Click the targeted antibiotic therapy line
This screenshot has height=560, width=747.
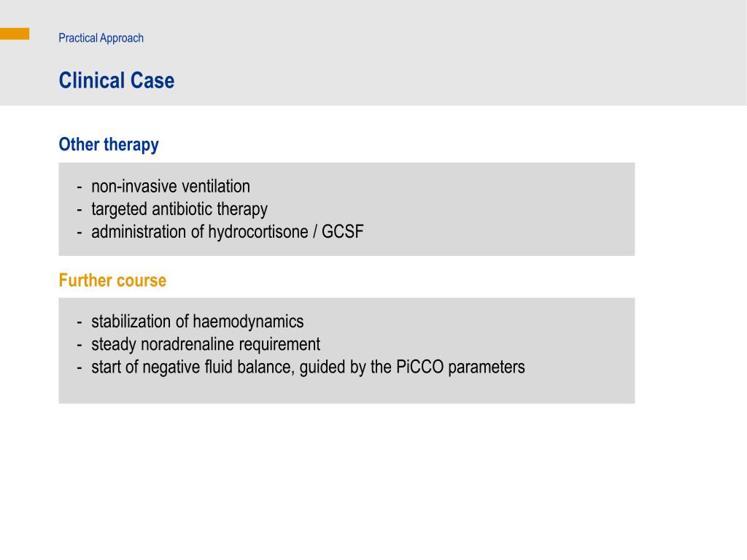[179, 209]
